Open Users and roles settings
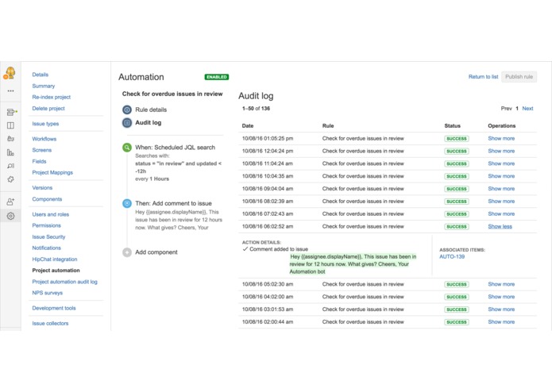Screen dimensions: 552x392 pos(51,214)
